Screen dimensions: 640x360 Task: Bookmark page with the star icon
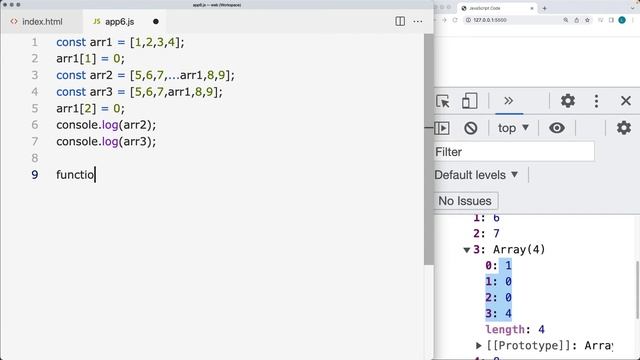tap(587, 20)
